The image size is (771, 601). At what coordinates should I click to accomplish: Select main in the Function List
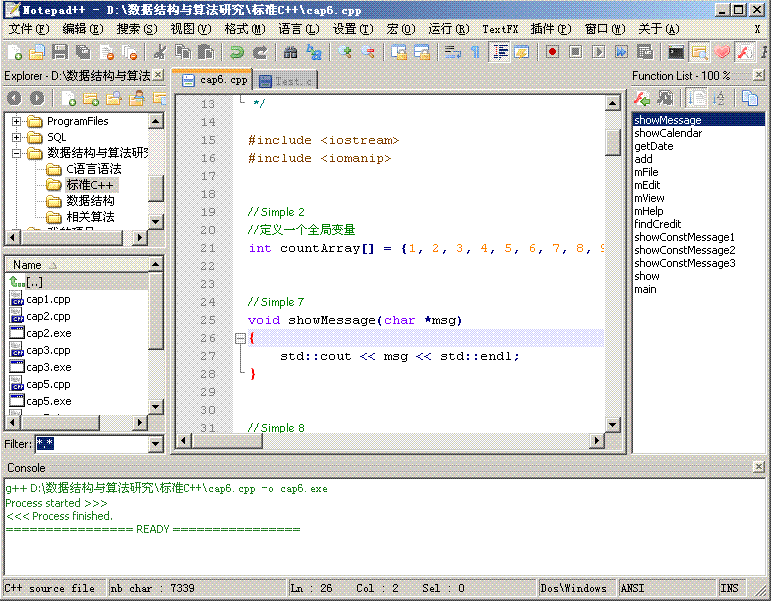(x=645, y=289)
